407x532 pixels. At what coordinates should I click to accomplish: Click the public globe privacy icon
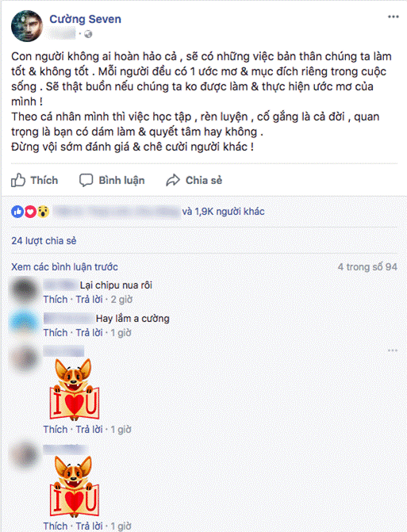point(88,34)
